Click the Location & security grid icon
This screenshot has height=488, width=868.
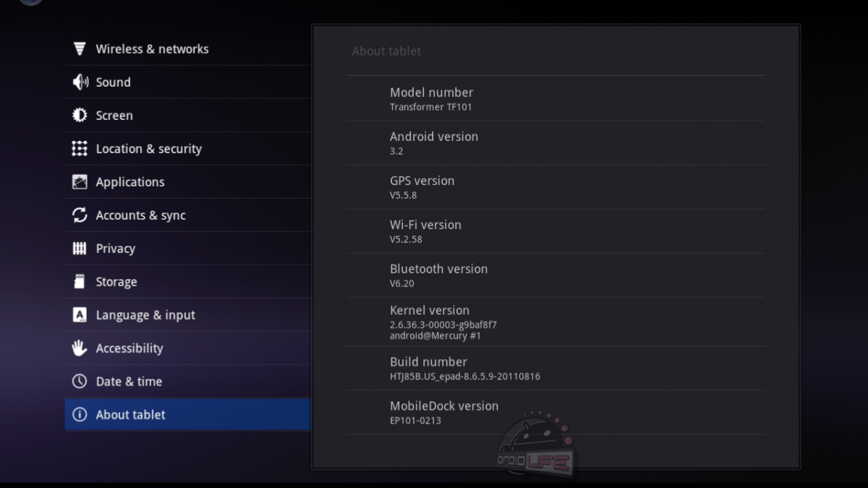point(80,149)
